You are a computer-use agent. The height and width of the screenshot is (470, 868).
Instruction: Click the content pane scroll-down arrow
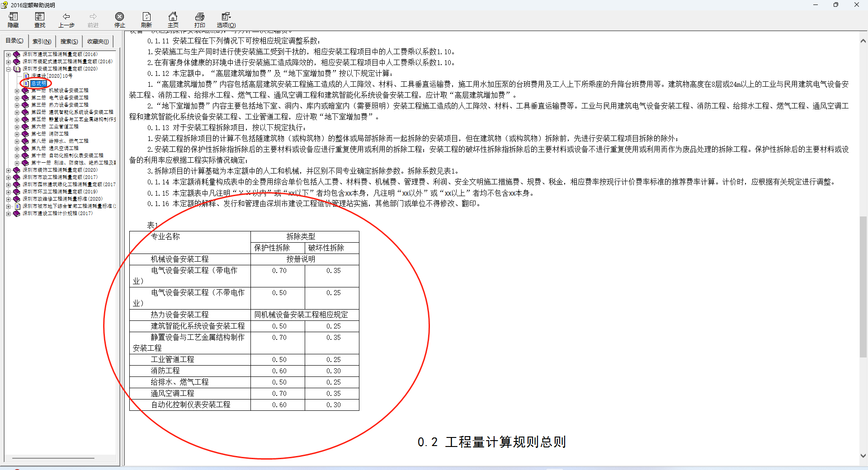(x=863, y=456)
